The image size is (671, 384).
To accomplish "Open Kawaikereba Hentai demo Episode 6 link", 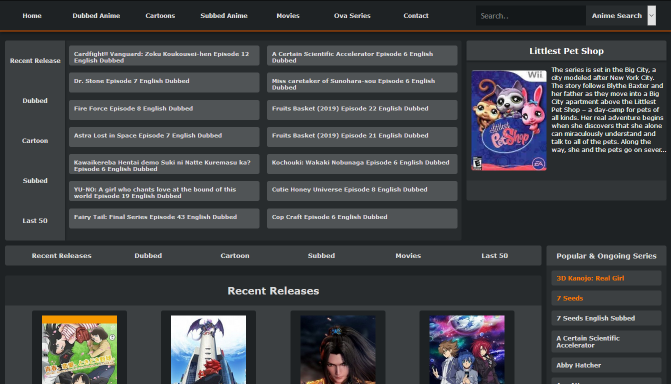I will pyautogui.click(x=164, y=164).
